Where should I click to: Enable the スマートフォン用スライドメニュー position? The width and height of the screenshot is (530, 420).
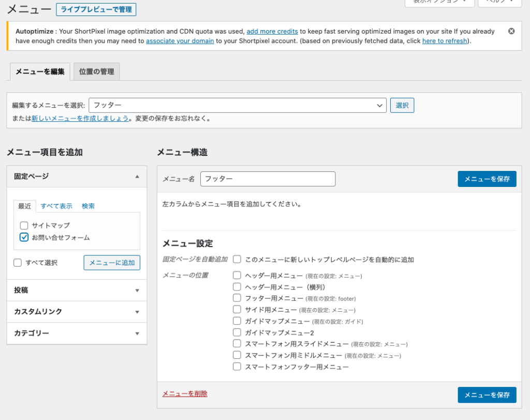click(237, 343)
